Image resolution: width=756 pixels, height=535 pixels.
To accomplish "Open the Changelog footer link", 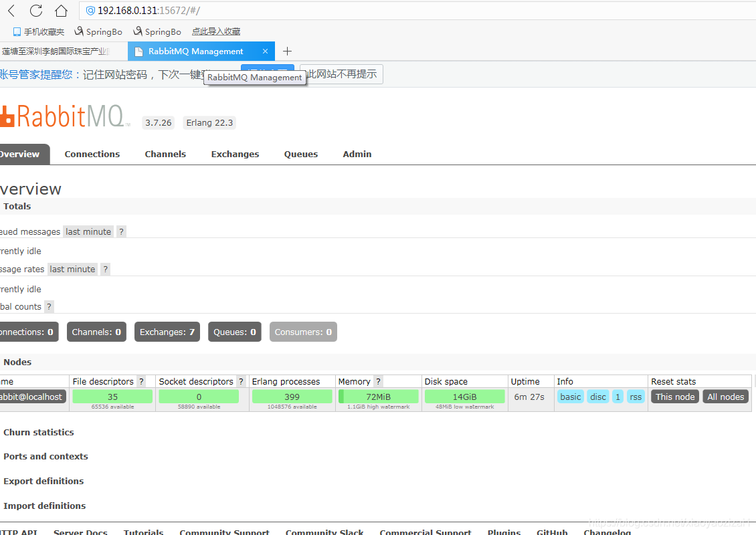I will tap(607, 532).
